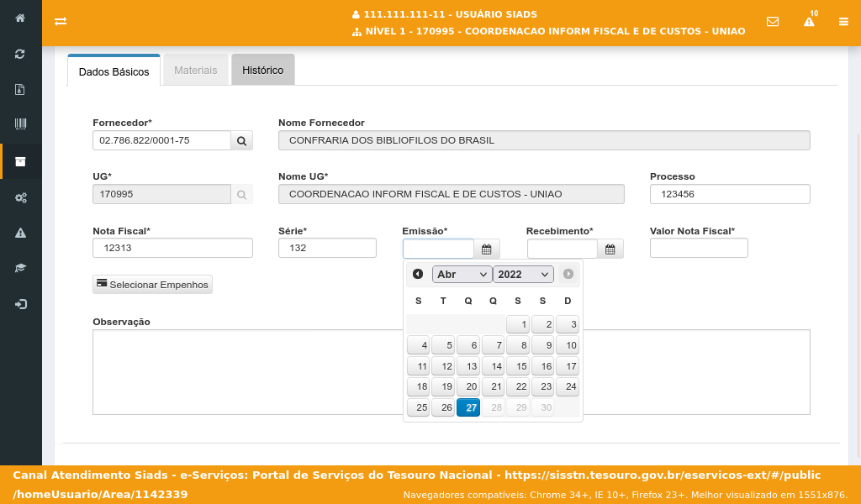
Task: Pick day 1 in the calendar
Action: (x=518, y=324)
